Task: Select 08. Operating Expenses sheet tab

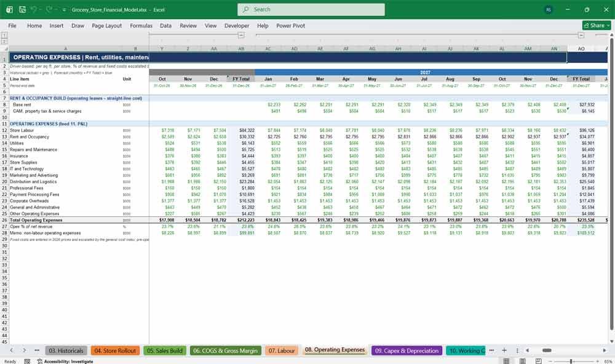Action: click(335, 350)
